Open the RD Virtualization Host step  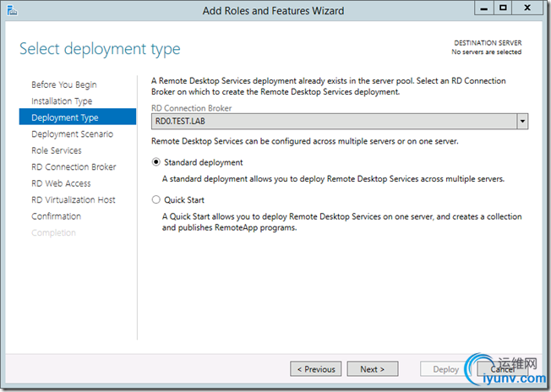(x=74, y=200)
